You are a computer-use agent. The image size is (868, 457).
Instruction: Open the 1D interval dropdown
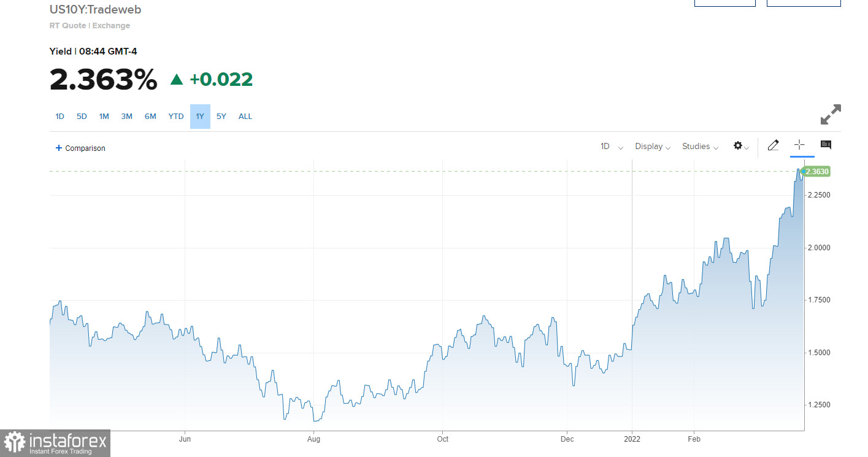pyautogui.click(x=612, y=147)
